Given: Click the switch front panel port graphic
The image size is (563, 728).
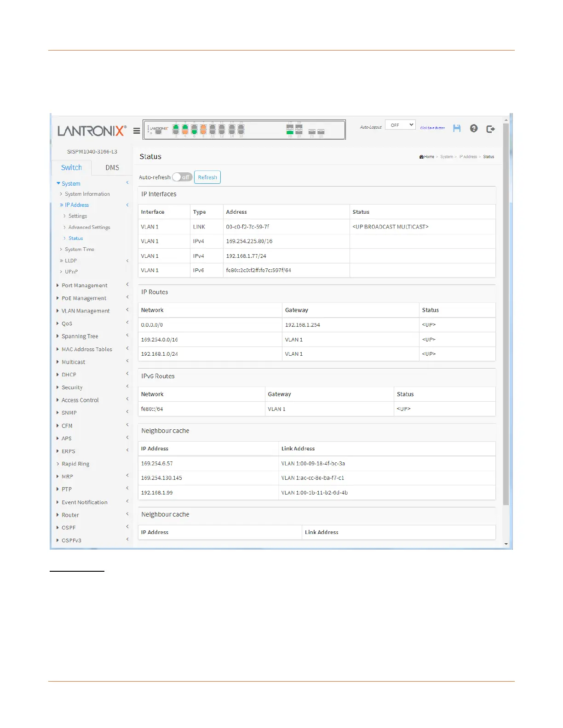Looking at the screenshot, I should 244,130.
